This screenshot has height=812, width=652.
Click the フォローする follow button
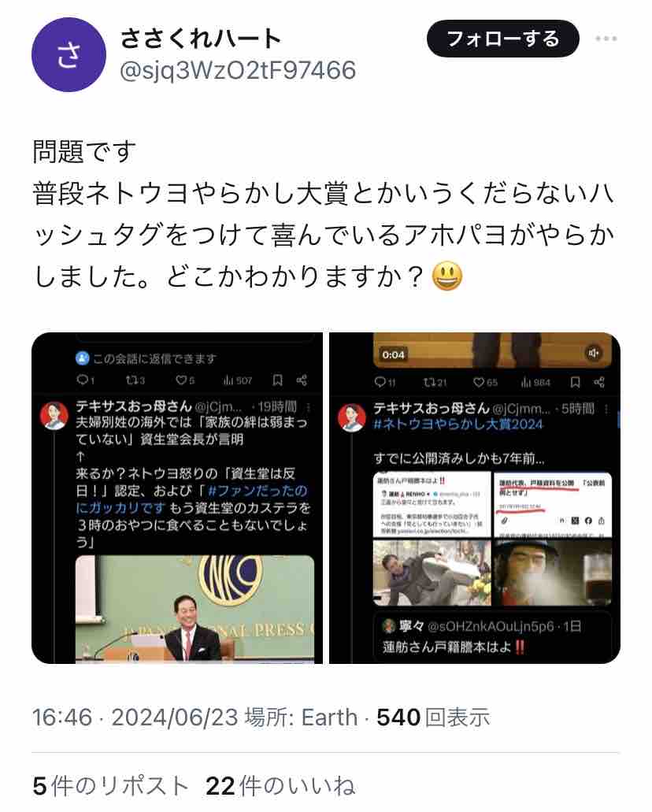pos(503,39)
